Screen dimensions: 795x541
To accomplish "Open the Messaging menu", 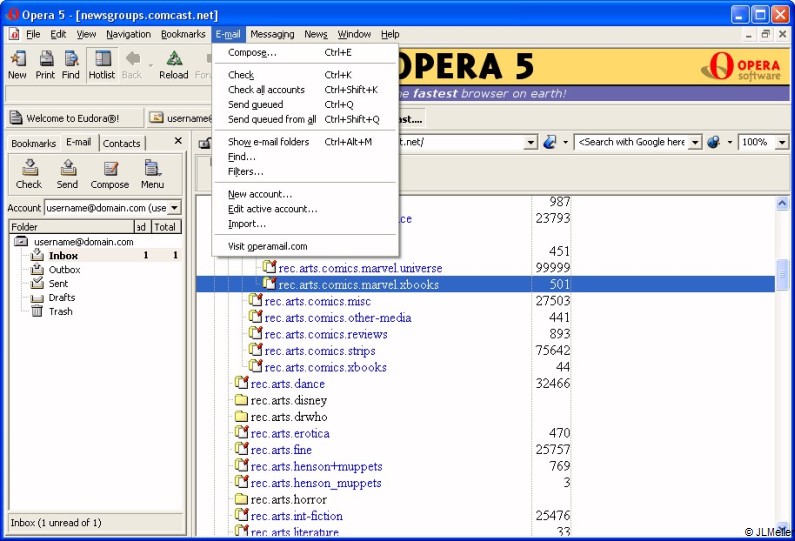I will (x=272, y=34).
